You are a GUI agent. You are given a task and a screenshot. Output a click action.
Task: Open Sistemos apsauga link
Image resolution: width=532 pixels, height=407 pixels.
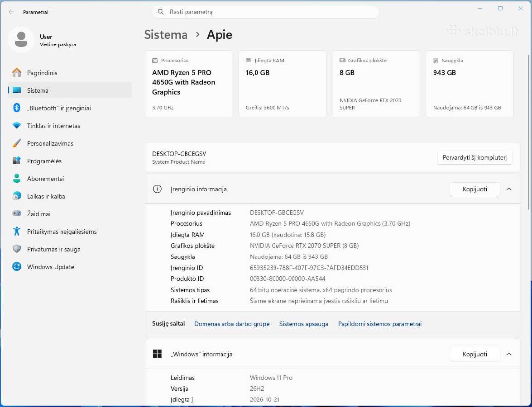coord(304,324)
